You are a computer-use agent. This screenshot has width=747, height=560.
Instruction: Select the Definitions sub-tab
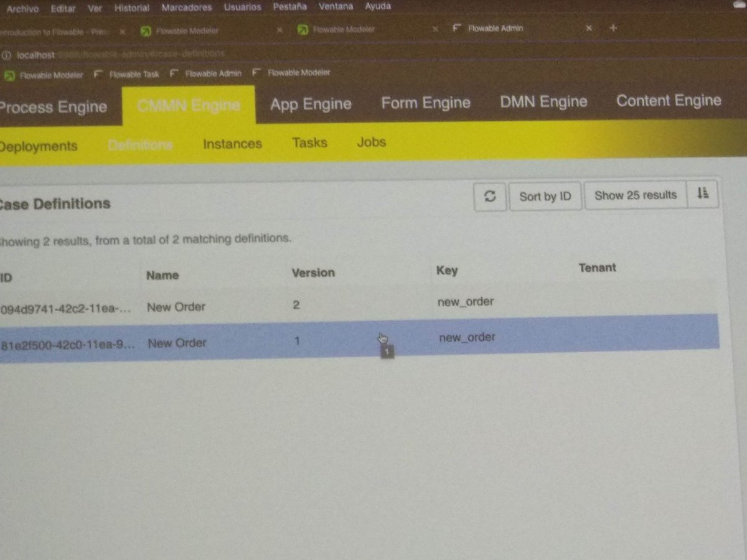pos(140,145)
